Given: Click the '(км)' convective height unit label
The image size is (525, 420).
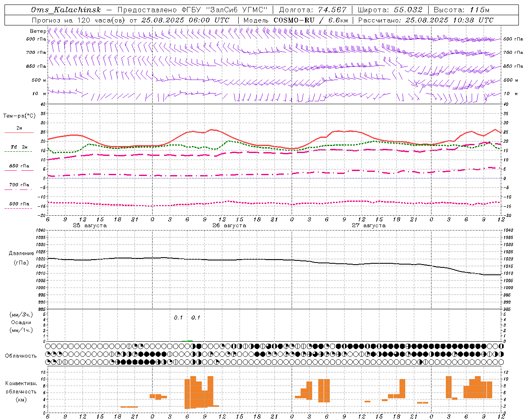Looking at the screenshot, I should click(x=21, y=399).
